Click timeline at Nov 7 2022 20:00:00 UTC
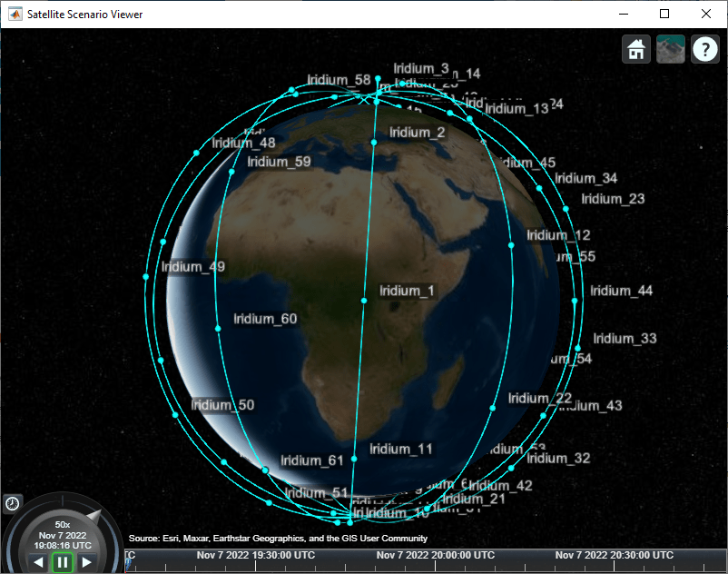Image resolution: width=728 pixels, height=574 pixels. (x=436, y=556)
